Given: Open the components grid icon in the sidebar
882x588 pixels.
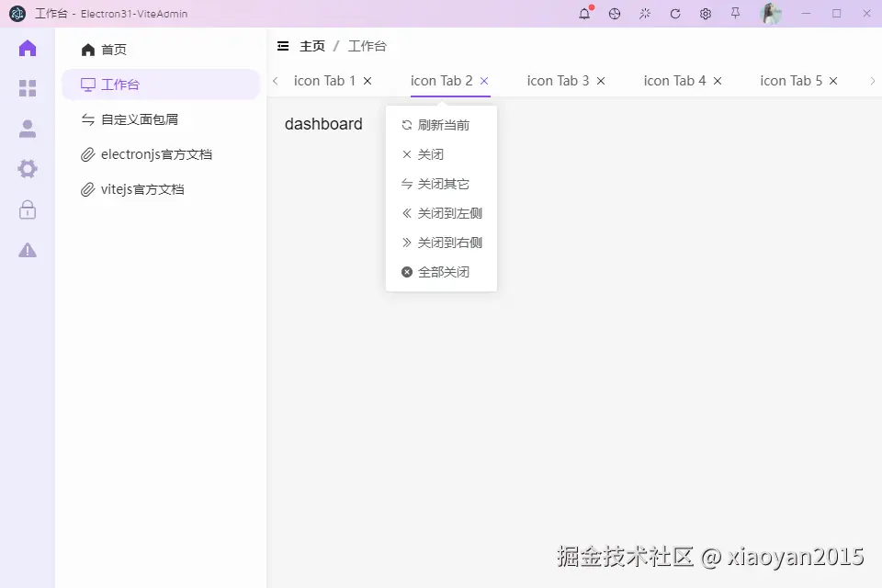Looking at the screenshot, I should pos(27,88).
